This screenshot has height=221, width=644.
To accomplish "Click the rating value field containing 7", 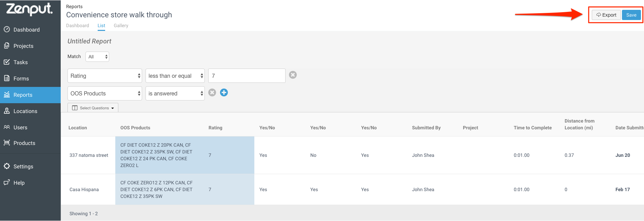I will tap(247, 76).
